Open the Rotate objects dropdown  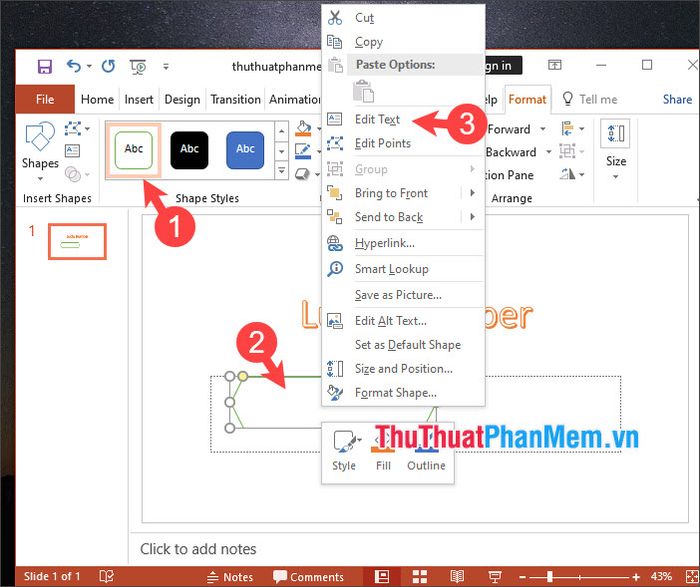(573, 174)
